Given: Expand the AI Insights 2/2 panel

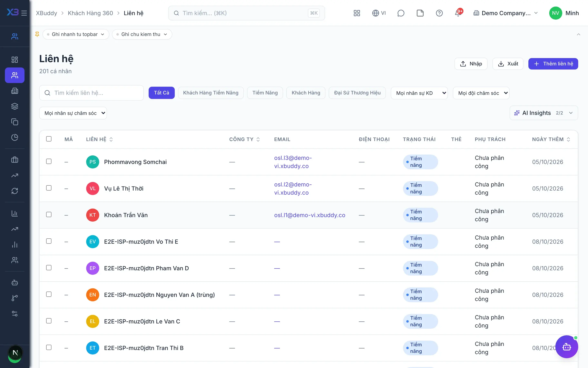Looking at the screenshot, I should (544, 113).
